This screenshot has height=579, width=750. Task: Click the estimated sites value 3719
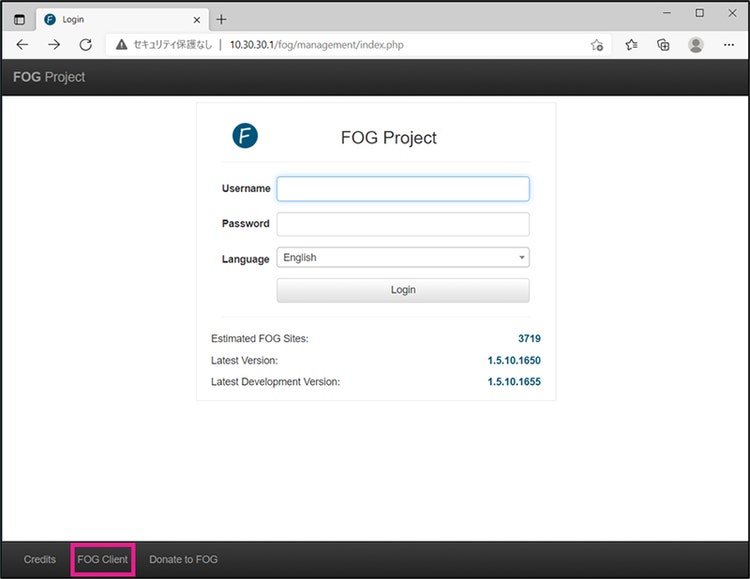(529, 338)
